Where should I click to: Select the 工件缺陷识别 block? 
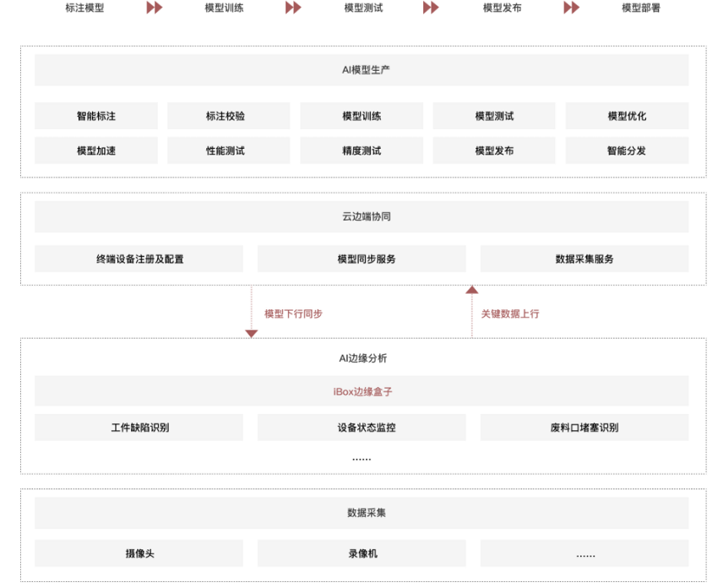[x=139, y=427]
